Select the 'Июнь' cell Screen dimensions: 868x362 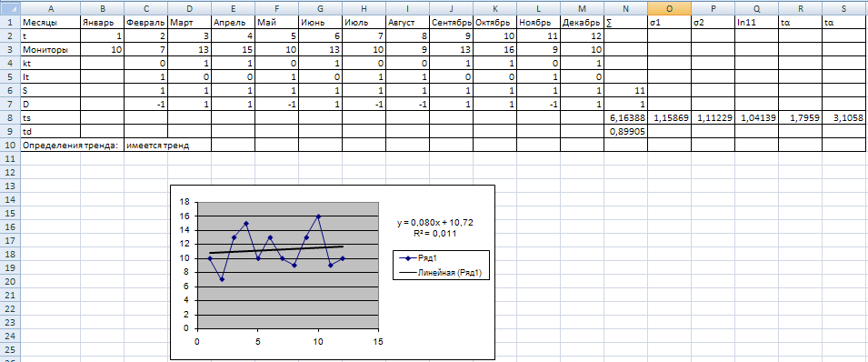[321, 23]
